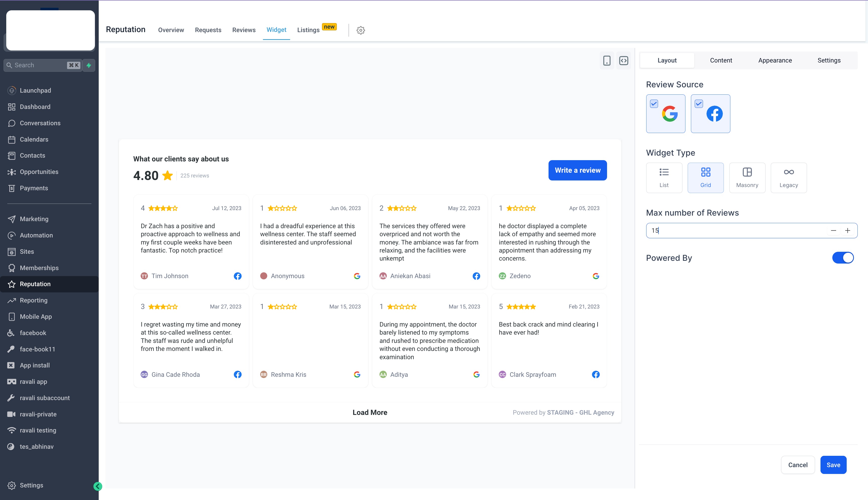The image size is (868, 500).
Task: Decrease max reviews with minus button
Action: pos(833,231)
